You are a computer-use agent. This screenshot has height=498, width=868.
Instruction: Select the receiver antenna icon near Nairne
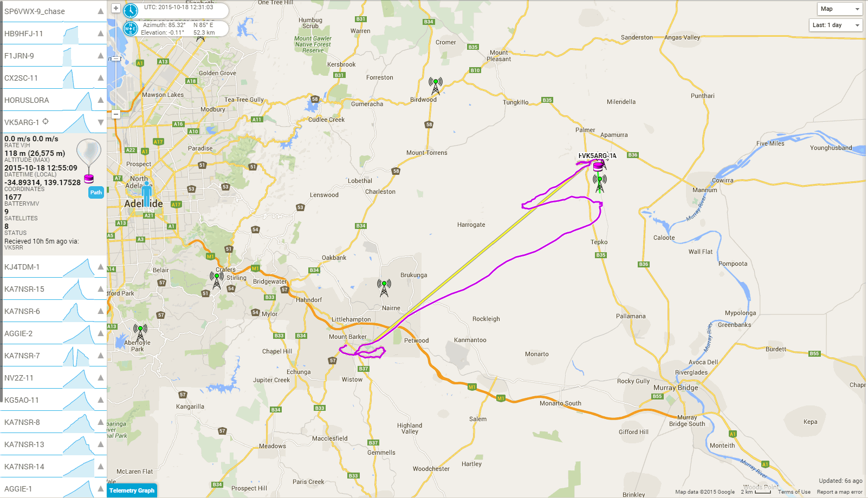click(384, 287)
